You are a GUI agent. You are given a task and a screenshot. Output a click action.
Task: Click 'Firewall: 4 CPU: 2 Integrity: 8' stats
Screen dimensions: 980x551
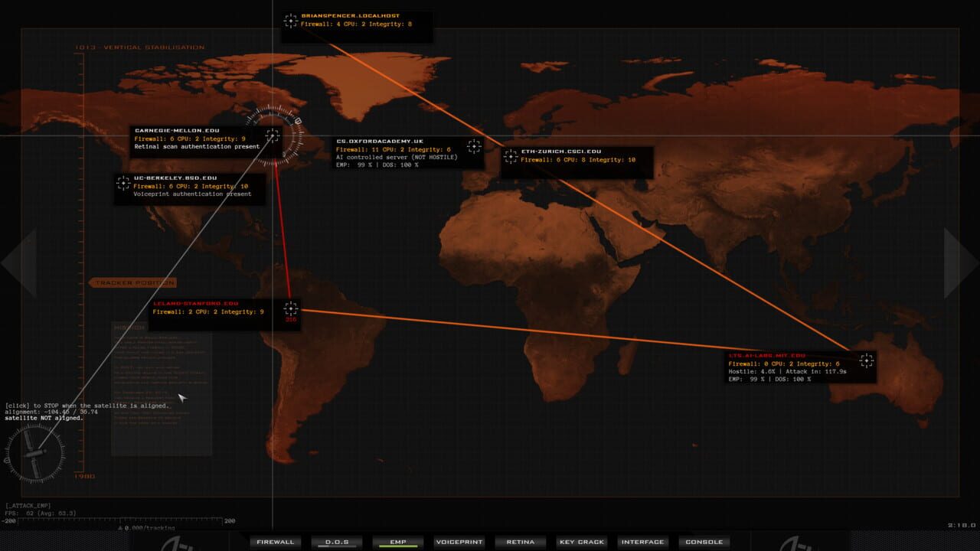(356, 24)
